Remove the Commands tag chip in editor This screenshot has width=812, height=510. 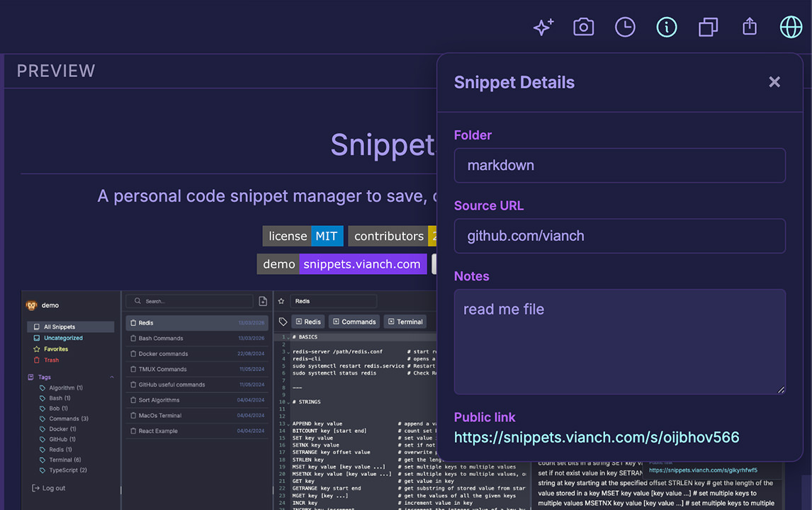(336, 322)
